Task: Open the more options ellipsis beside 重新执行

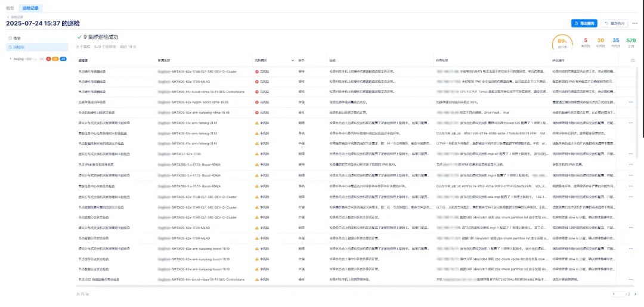Action: [x=636, y=23]
